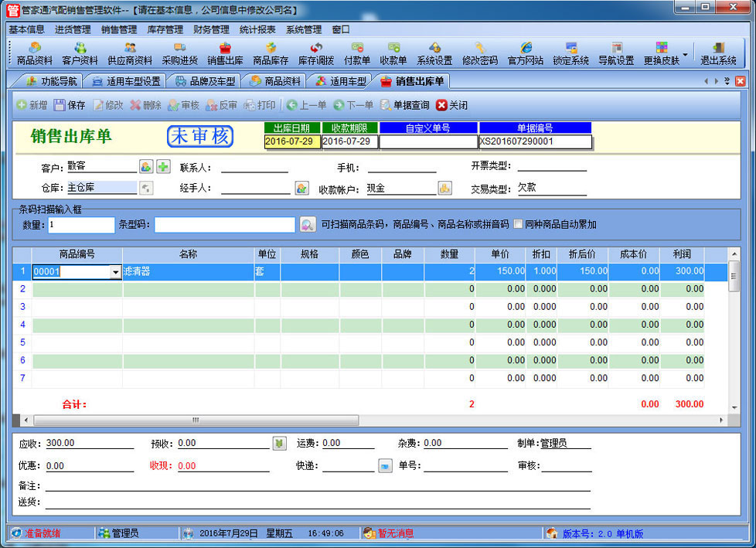Click the customer lookup icon beside 散客
Image resolution: width=756 pixels, height=548 pixels.
[146, 166]
